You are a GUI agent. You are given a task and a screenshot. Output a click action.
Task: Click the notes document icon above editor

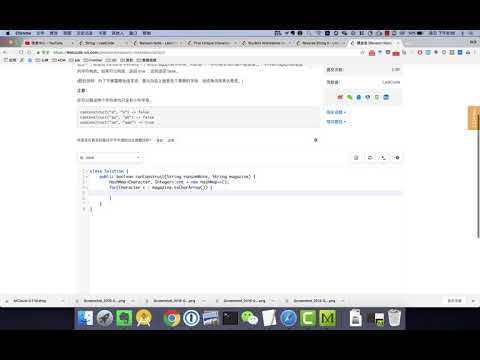click(x=356, y=158)
